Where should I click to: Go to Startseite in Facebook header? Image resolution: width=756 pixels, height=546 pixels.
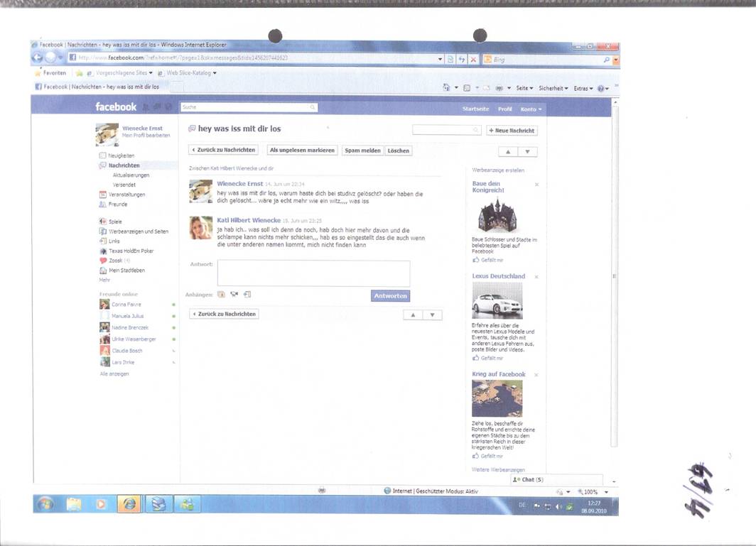[475, 109]
